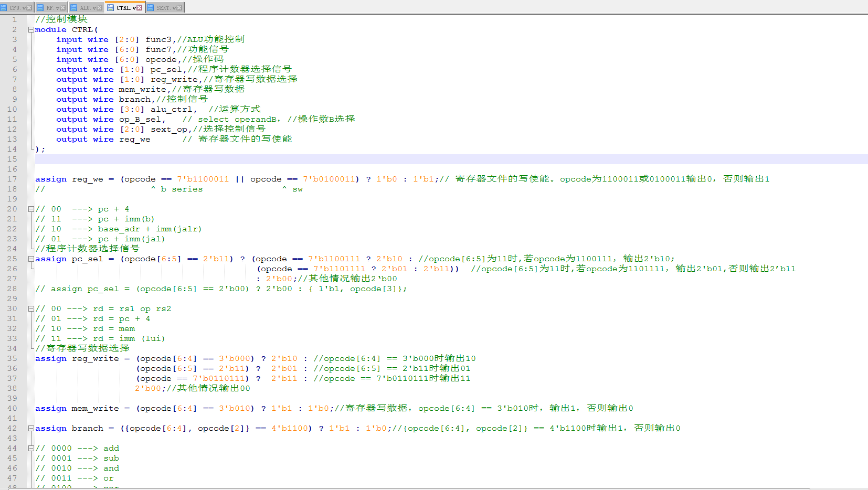Collapse the module CTRL fold on line 2
Screen dimensions: 868x490
(31, 30)
